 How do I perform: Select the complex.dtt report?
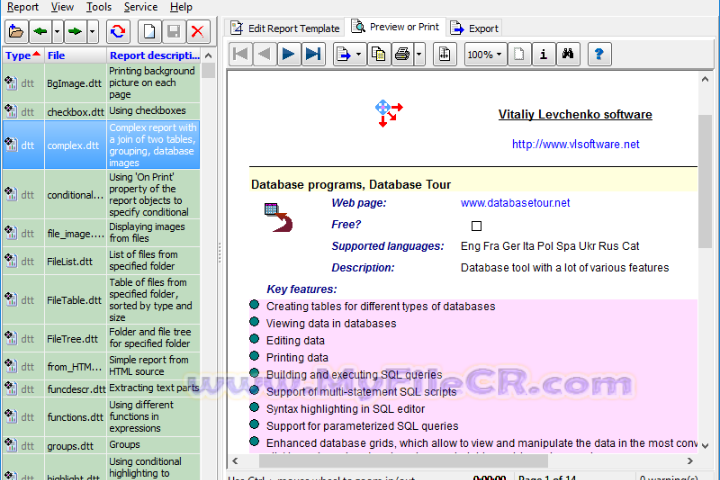(x=101, y=145)
